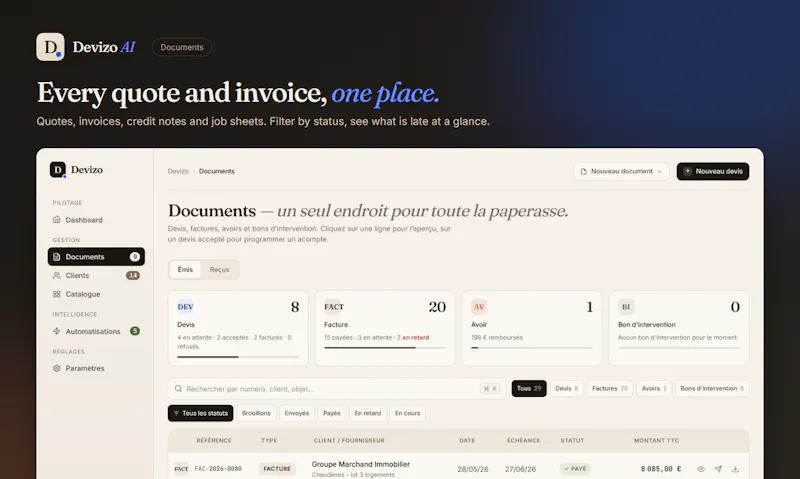The width and height of the screenshot is (800, 479).
Task: Click the ÉCHÉANCE column header
Action: tap(523, 440)
